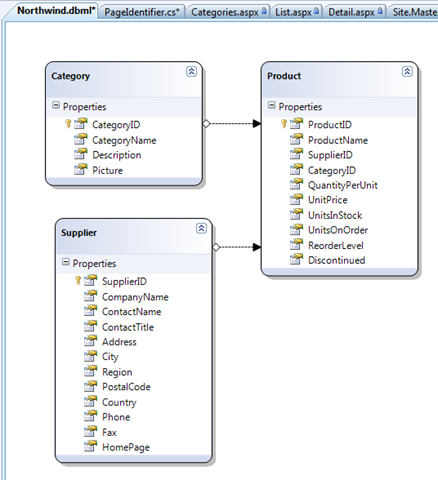The image size is (438, 480).
Task: Collapse Properties section in Category
Action: [x=56, y=106]
